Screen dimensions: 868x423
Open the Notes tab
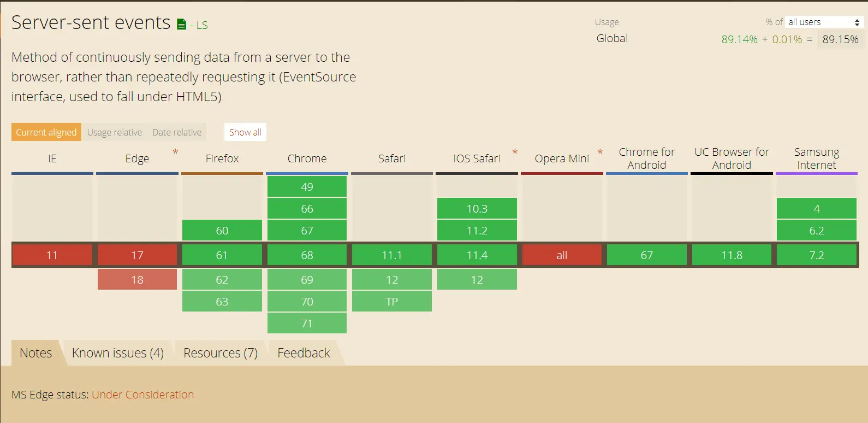click(36, 353)
